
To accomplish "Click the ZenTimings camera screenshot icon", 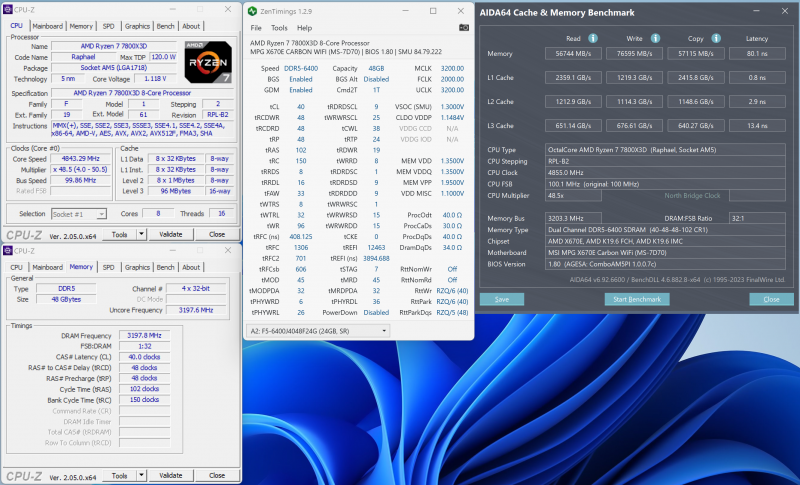I will tap(463, 28).
